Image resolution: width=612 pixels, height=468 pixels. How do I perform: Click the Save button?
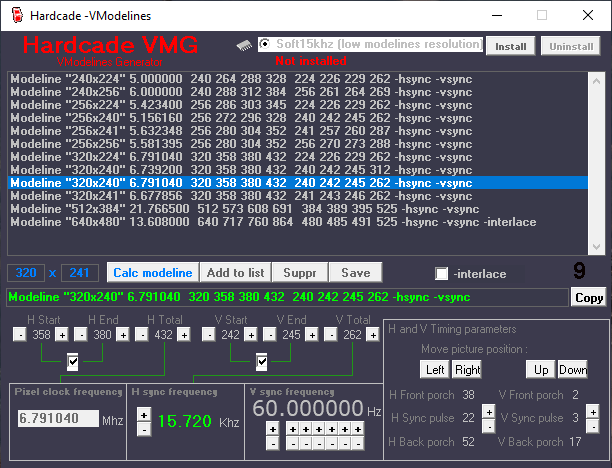coord(356,272)
